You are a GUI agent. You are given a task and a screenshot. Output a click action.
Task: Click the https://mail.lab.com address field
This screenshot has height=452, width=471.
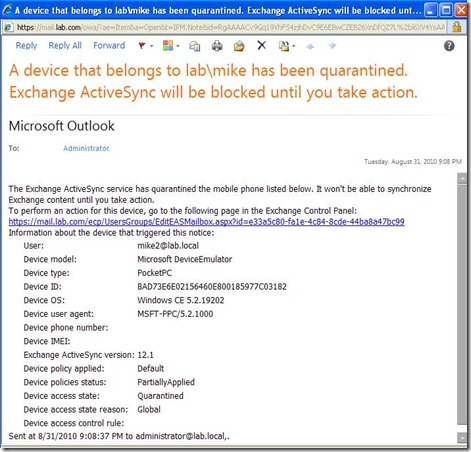click(x=231, y=27)
